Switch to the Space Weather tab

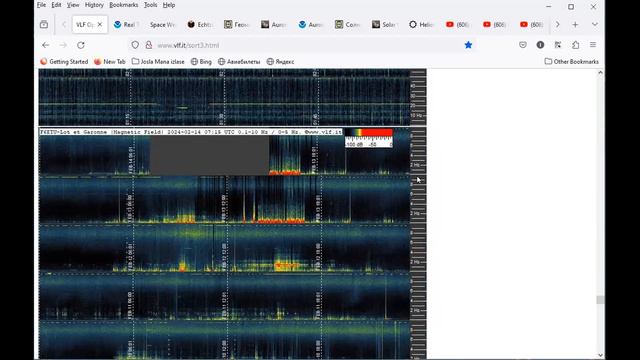162,24
